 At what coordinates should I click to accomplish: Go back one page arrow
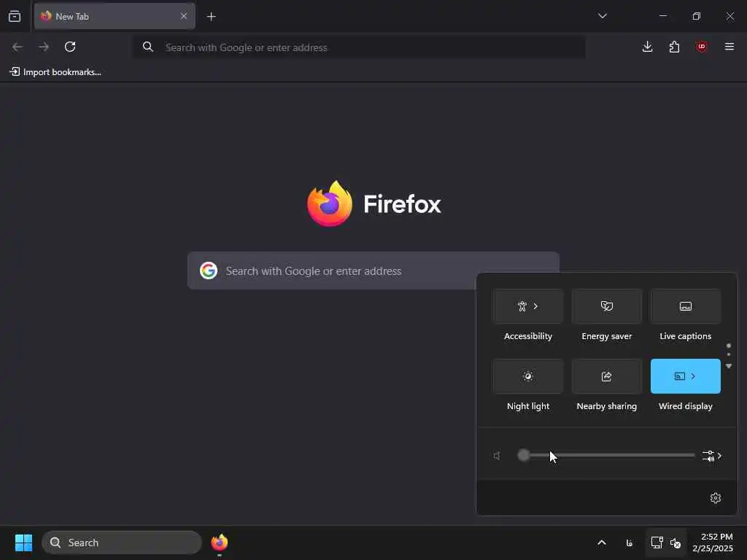(x=18, y=47)
